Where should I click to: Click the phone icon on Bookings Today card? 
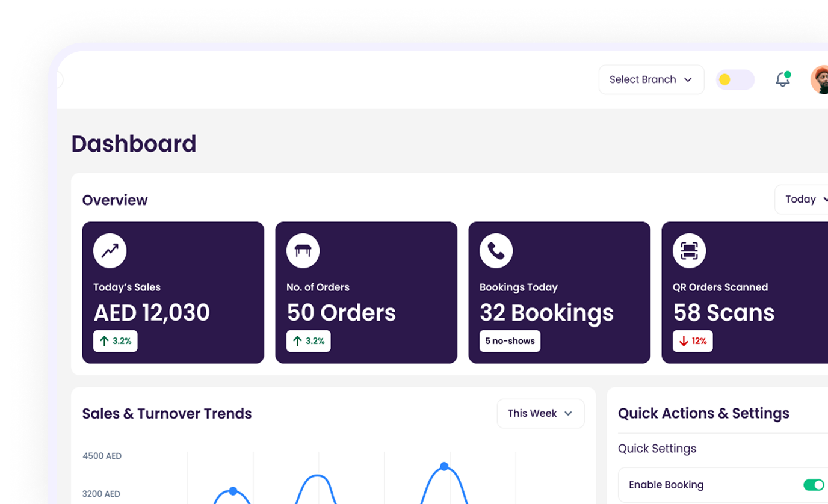point(496,250)
